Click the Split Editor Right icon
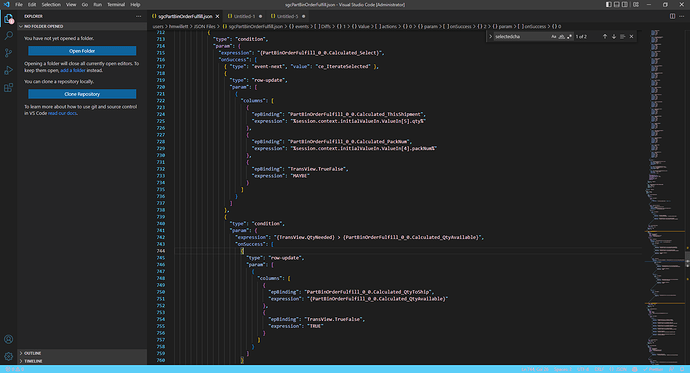The height and width of the screenshot is (373, 690). click(672, 16)
